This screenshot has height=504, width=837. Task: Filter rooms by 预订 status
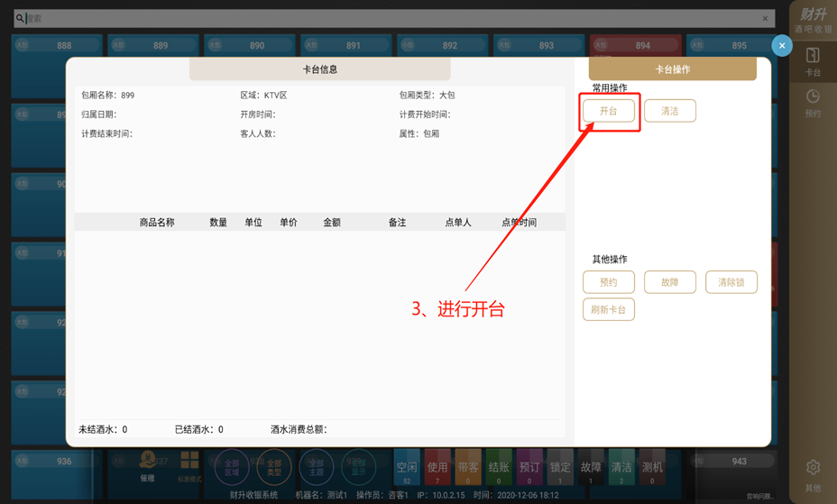(529, 468)
